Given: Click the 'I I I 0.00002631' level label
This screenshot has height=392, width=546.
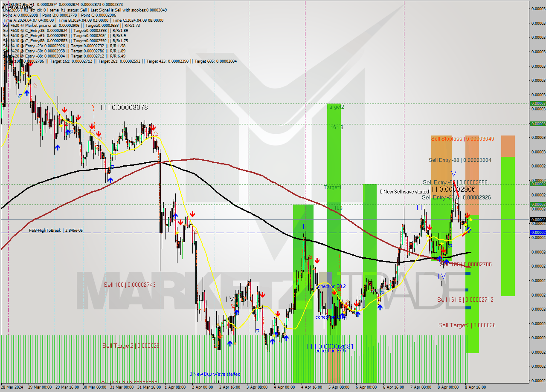Looking at the screenshot, I should click(x=331, y=346).
